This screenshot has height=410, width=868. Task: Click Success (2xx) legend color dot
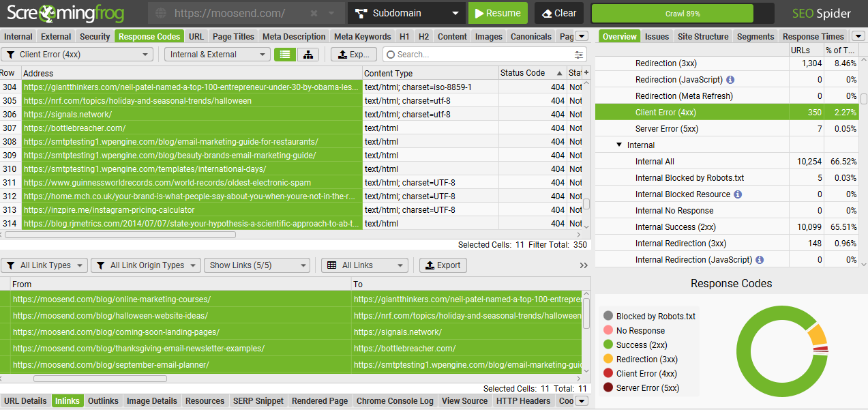pos(608,345)
